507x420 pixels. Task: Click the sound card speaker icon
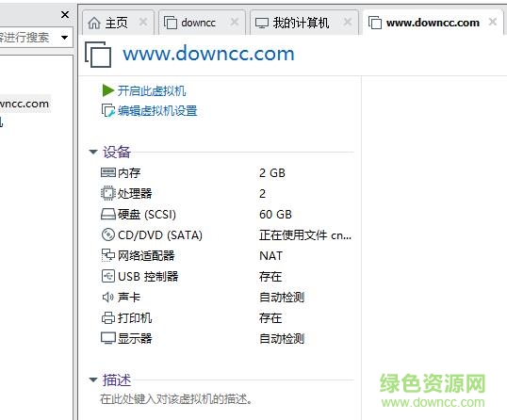108,297
